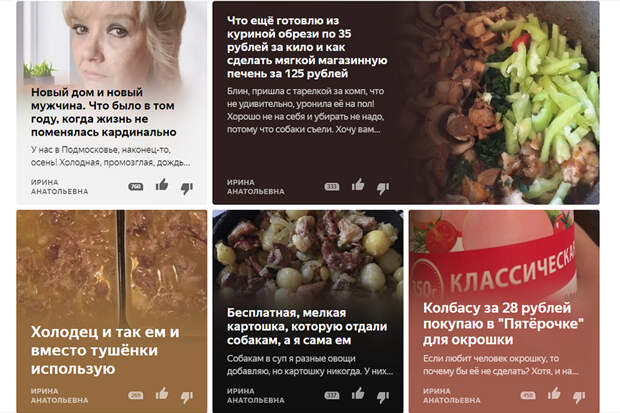Viewport: 620px width, 413px height.
Task: Dislike the 'Холодец и так ем' article
Action: tap(187, 397)
